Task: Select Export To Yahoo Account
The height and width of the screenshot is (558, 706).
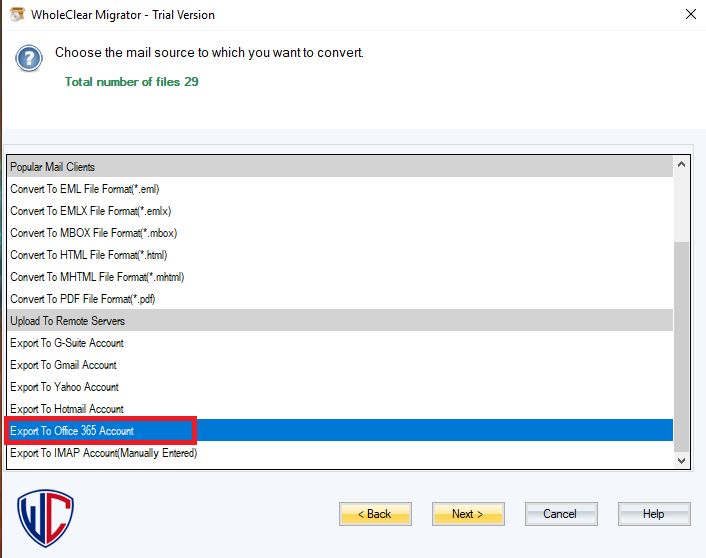Action: (x=64, y=387)
